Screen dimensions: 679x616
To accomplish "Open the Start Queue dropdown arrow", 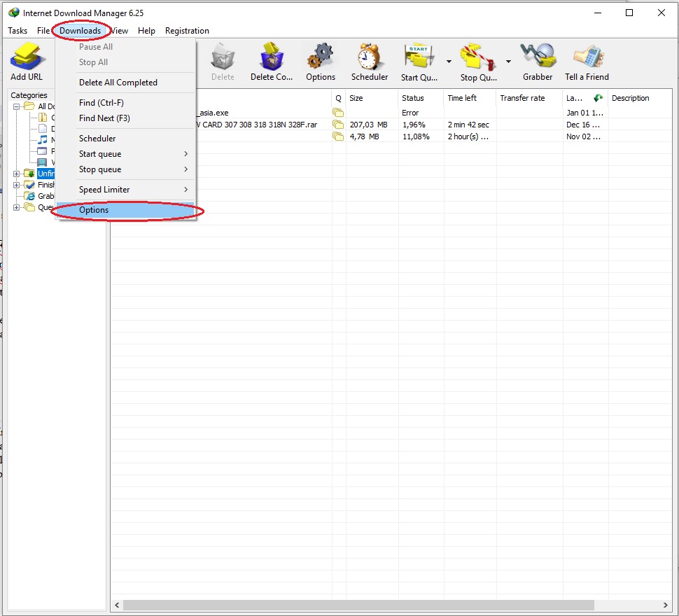I will [x=449, y=62].
